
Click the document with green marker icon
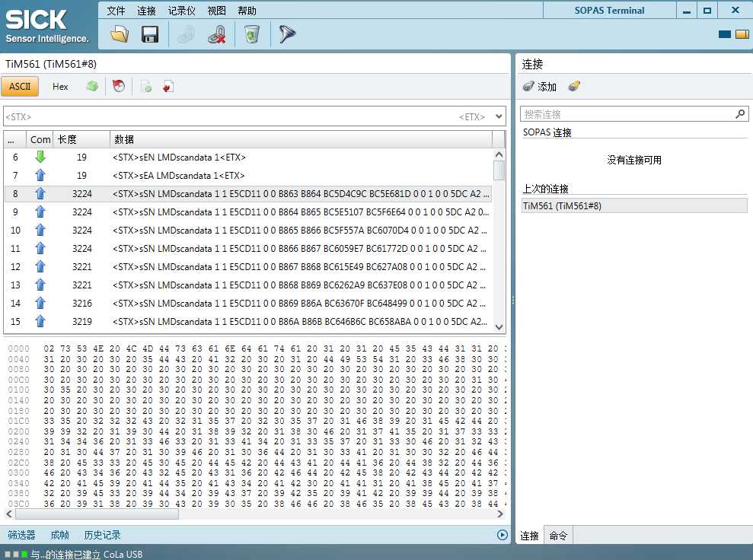point(146,87)
